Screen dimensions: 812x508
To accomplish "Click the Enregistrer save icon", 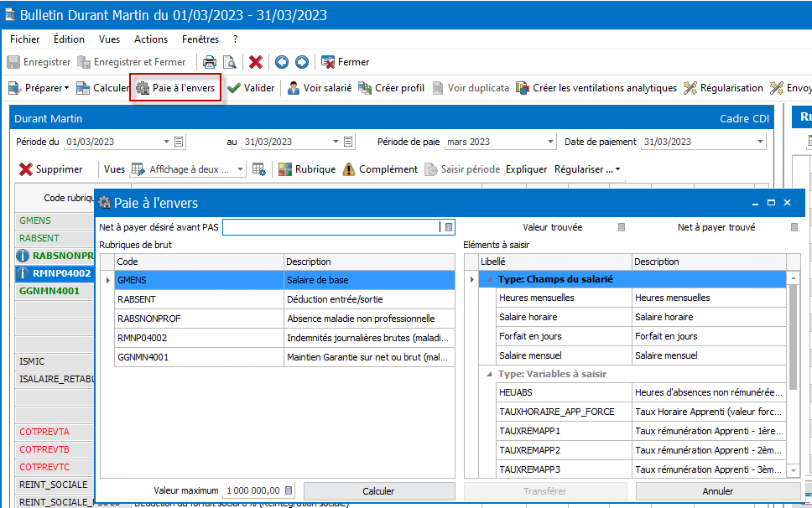I will tap(13, 62).
